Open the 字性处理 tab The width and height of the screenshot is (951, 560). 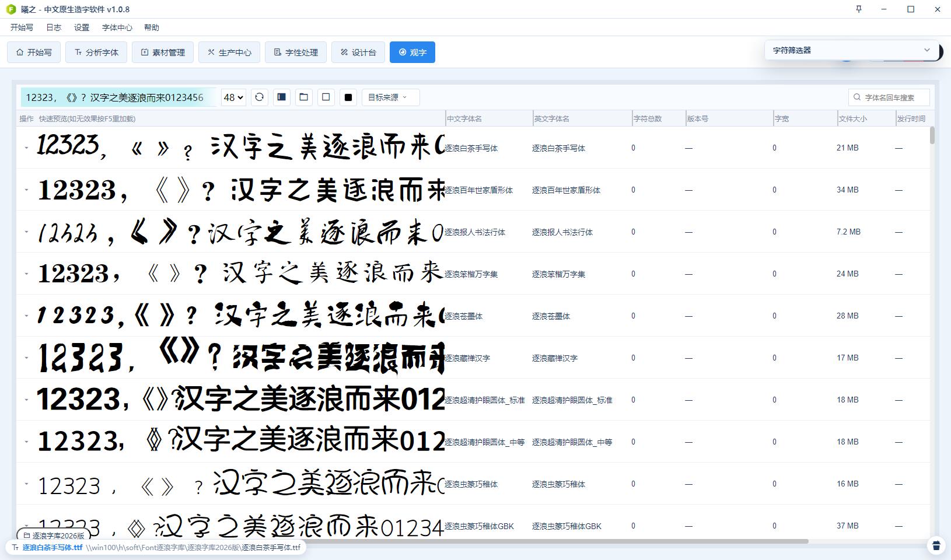coord(296,52)
